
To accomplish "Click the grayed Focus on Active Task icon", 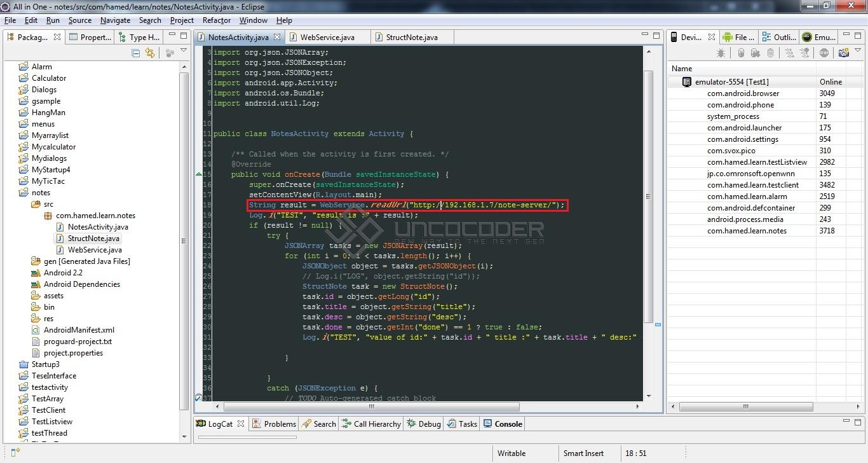I will [170, 53].
